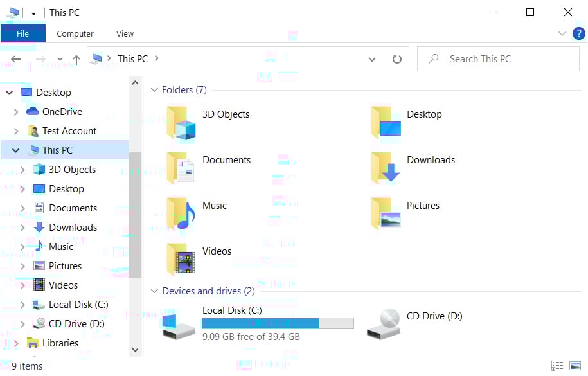Open the Music folder icon in Folders

[181, 214]
